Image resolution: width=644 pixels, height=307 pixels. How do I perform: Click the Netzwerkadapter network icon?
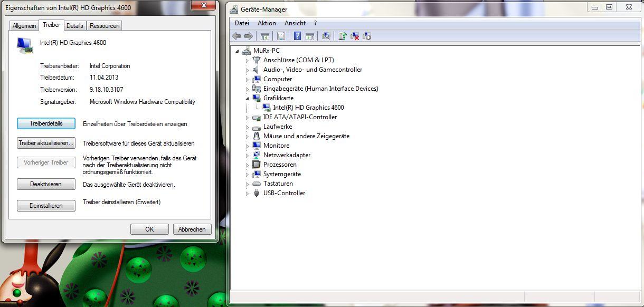[x=257, y=155]
